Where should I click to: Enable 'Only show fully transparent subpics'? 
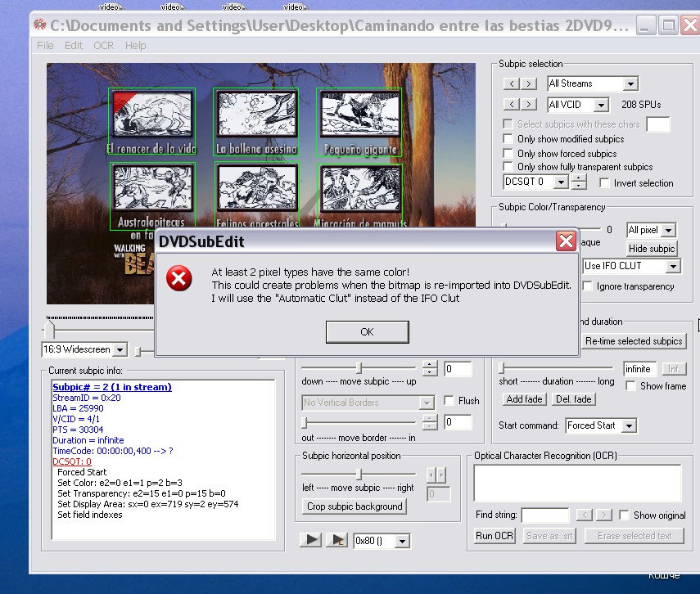coord(508,166)
